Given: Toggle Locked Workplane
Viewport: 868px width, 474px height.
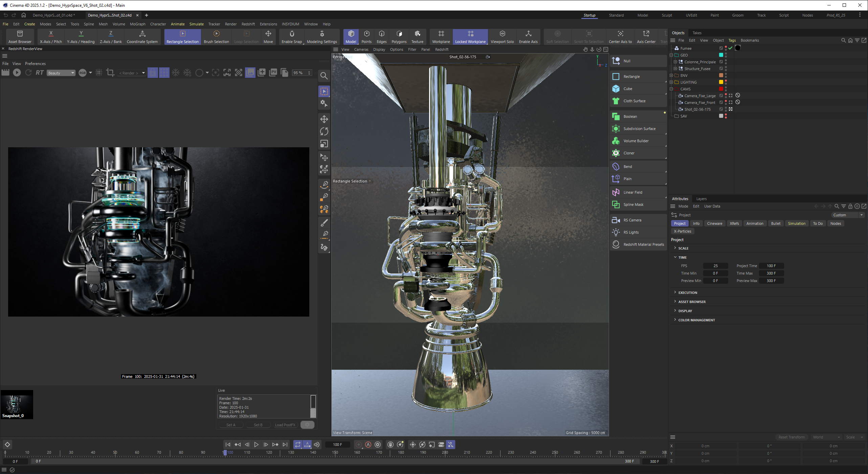Looking at the screenshot, I should click(x=470, y=37).
